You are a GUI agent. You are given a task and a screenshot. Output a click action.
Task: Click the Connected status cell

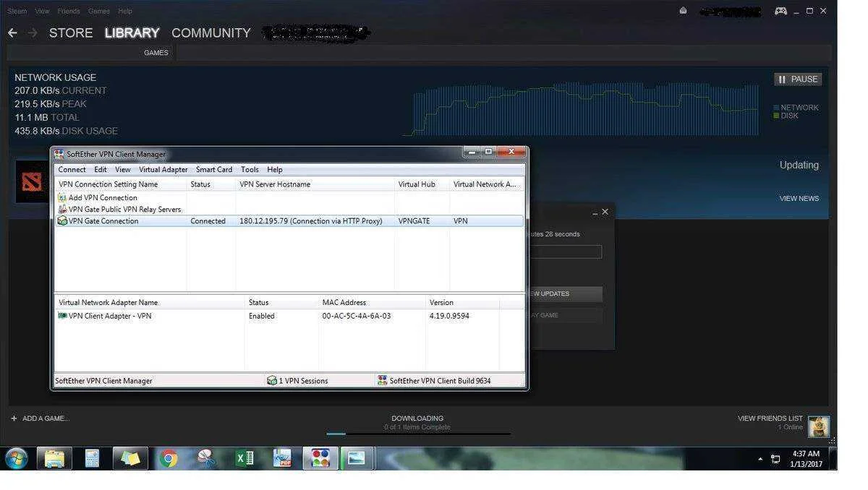(208, 221)
